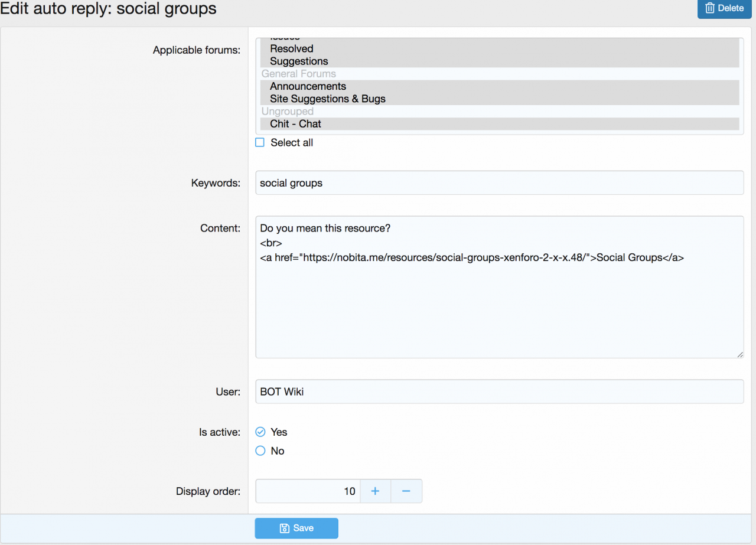Screen dimensions: 756x545
Task: Click the Ungrouped group label in list
Action: (x=288, y=111)
